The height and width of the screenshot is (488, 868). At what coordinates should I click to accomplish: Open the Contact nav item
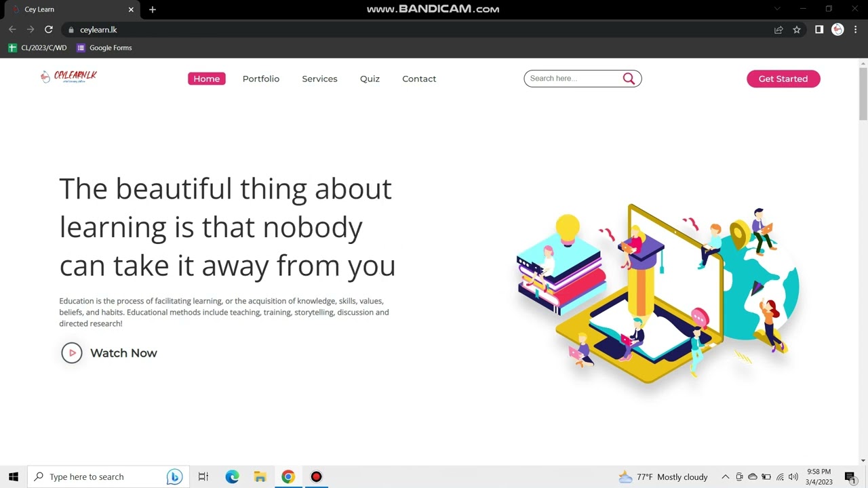point(419,79)
